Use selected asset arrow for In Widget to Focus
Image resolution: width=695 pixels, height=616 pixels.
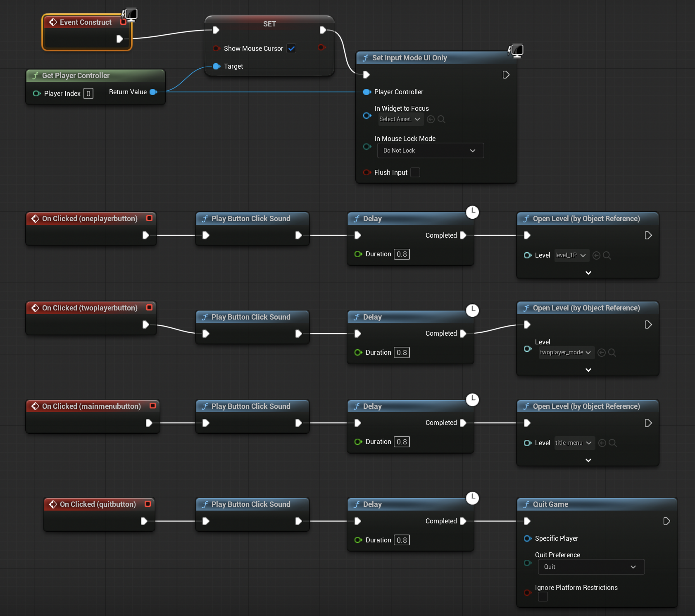point(431,119)
